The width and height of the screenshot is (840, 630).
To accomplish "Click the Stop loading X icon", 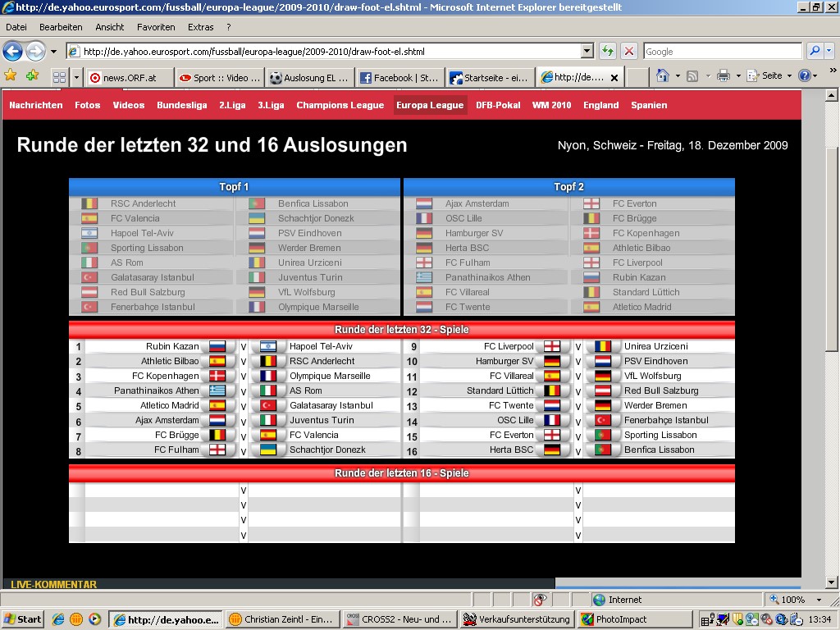I will (629, 52).
